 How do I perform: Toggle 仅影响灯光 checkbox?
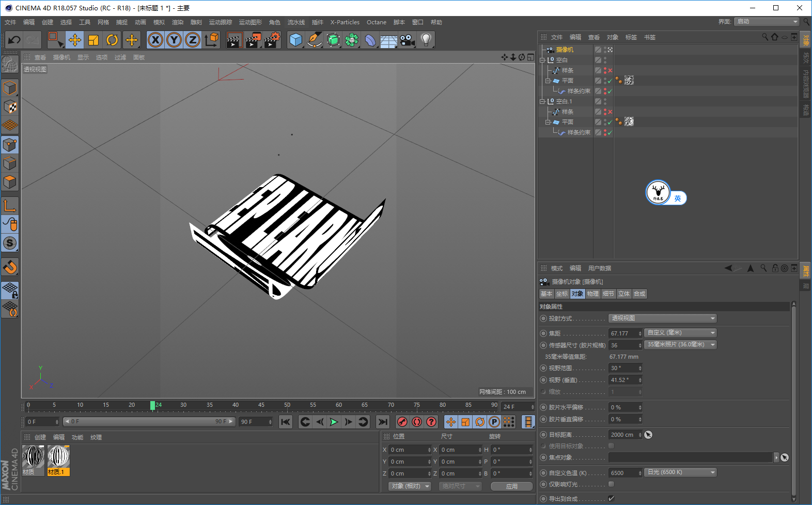coord(612,484)
